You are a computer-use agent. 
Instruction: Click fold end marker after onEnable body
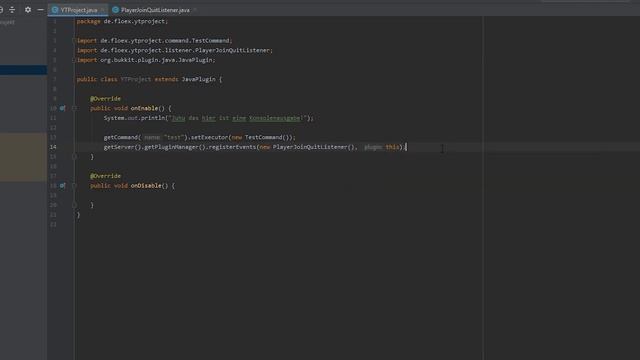pyautogui.click(x=74, y=156)
